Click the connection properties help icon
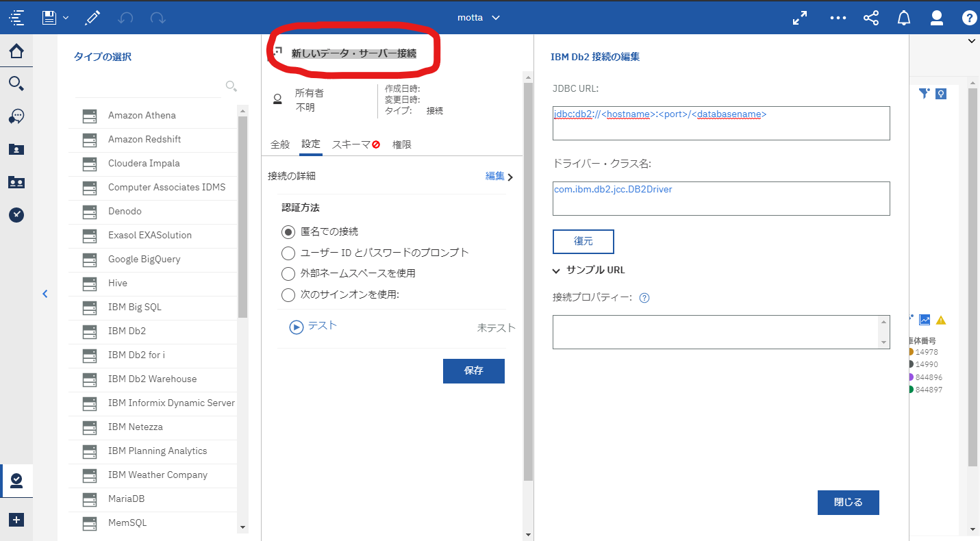Screen dimensions: 980x541 pos(644,298)
